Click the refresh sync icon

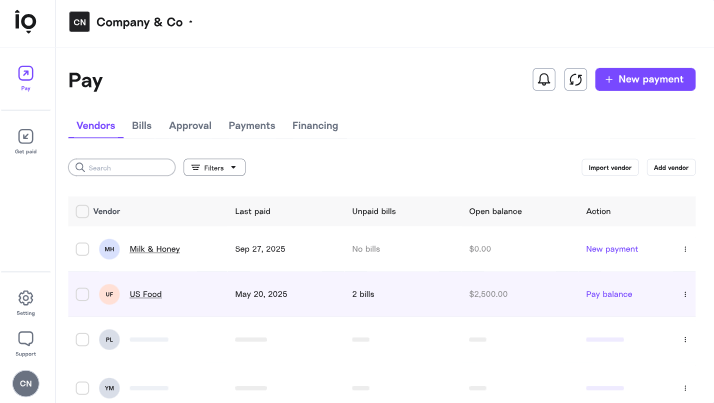[x=575, y=80]
